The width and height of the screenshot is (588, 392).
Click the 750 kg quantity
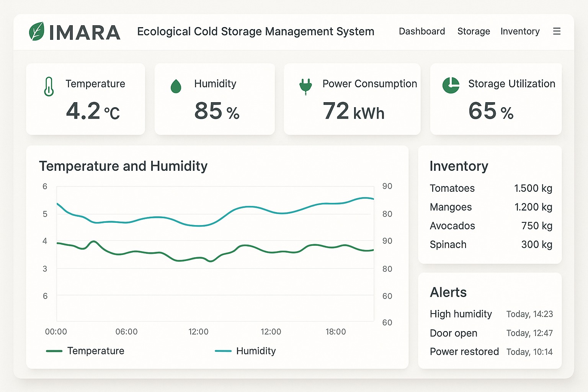click(537, 226)
